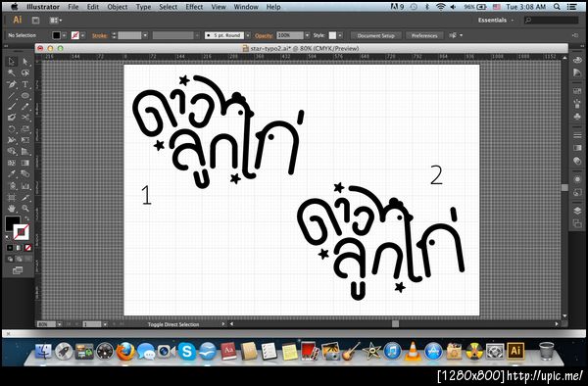Set paint mode to Gradient

point(19,248)
